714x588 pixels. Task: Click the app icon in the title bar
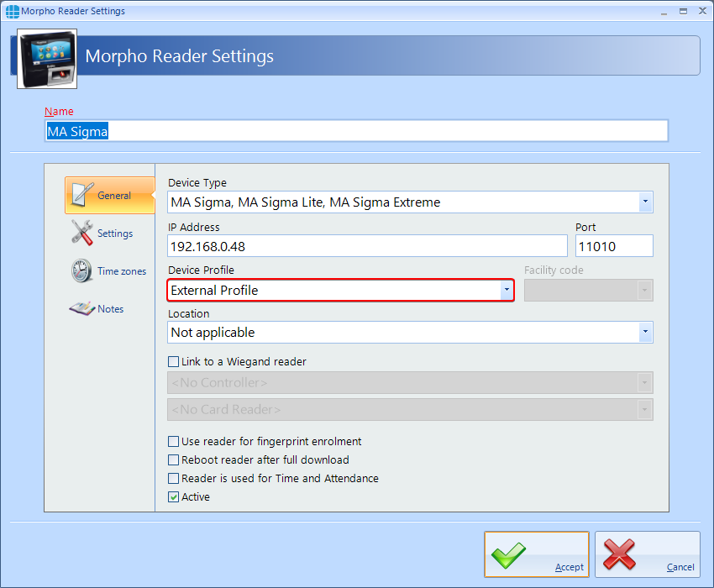tap(13, 12)
